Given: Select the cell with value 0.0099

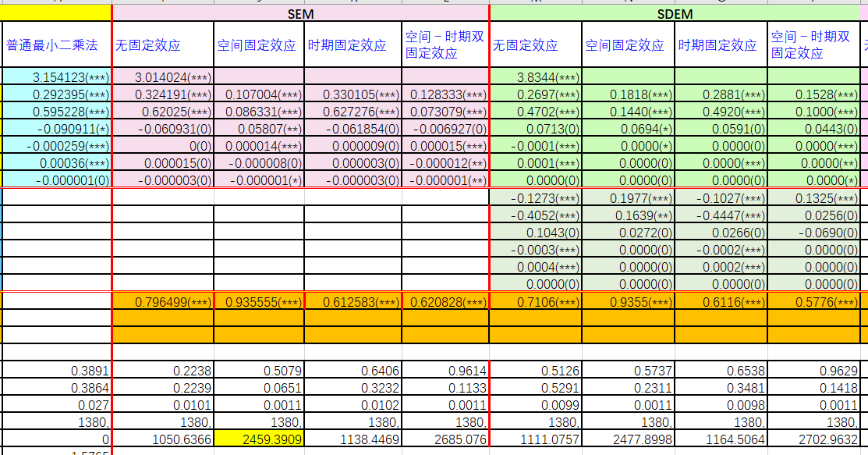Looking at the screenshot, I should click(536, 404).
